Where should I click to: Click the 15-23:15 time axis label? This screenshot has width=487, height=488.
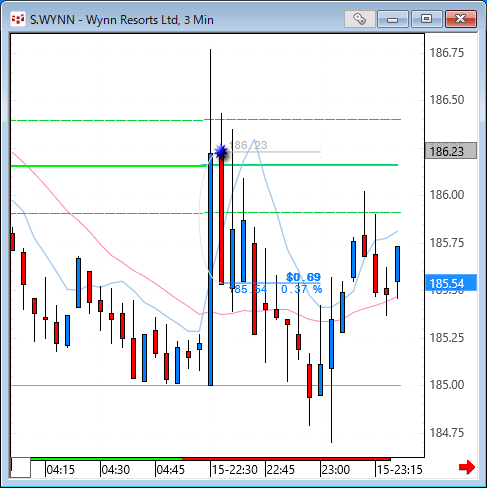click(x=400, y=470)
